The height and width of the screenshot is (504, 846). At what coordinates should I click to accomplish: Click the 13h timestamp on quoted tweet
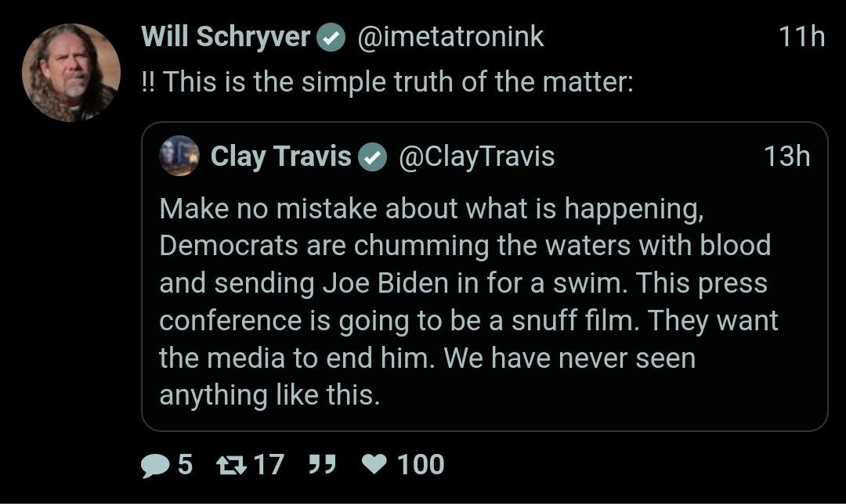[x=786, y=157]
